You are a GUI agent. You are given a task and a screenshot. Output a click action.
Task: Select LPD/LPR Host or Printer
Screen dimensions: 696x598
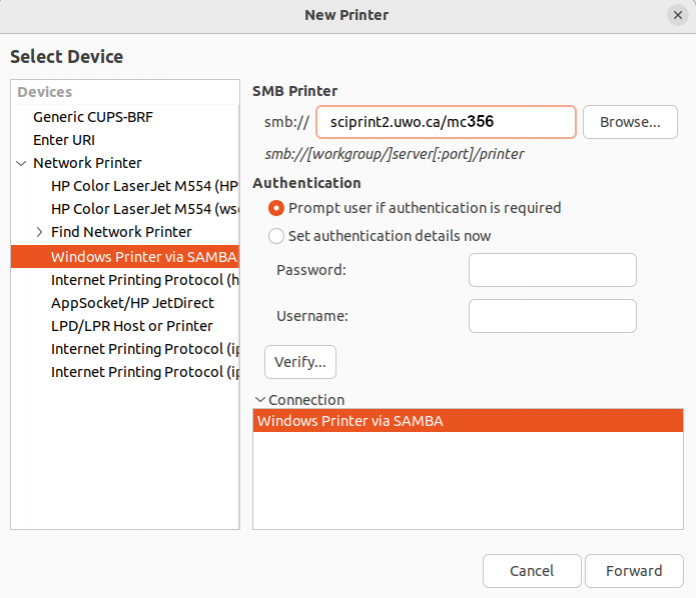[131, 325]
